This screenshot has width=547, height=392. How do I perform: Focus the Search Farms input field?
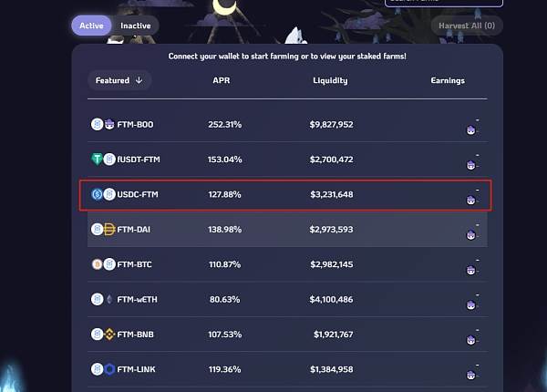click(x=444, y=3)
